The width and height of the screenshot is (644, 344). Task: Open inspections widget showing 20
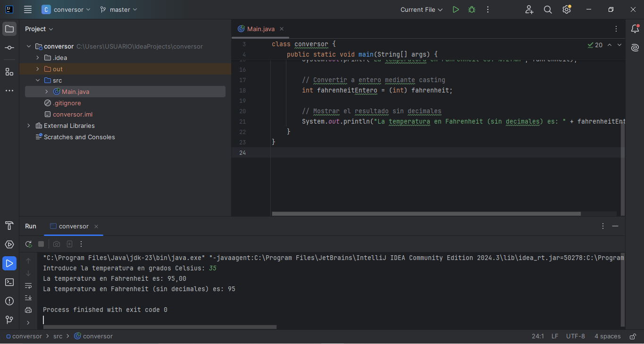[x=595, y=45]
